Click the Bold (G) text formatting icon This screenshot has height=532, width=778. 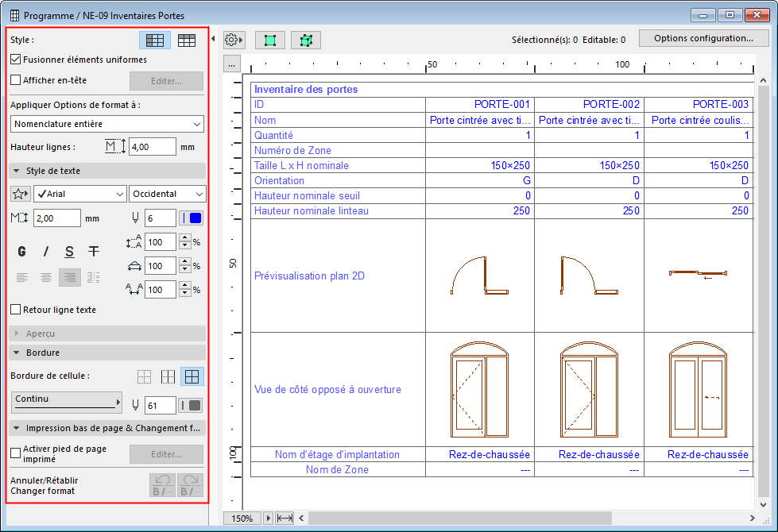pos(22,252)
